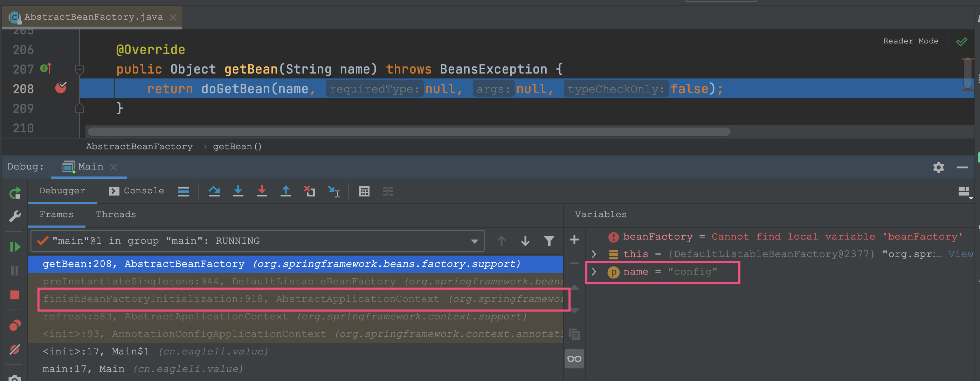Click line number 206 in the gutter
The width and height of the screenshot is (980, 381).
point(23,49)
